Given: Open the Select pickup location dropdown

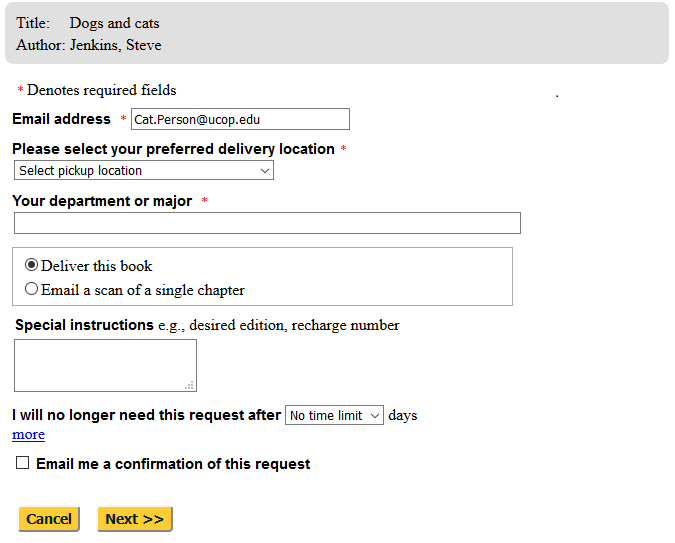Looking at the screenshot, I should (144, 171).
